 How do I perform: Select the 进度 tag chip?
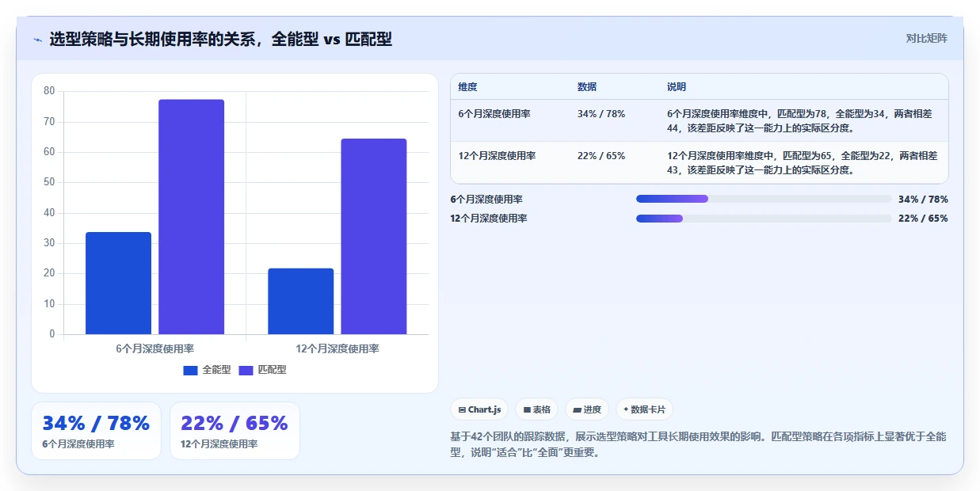[587, 409]
